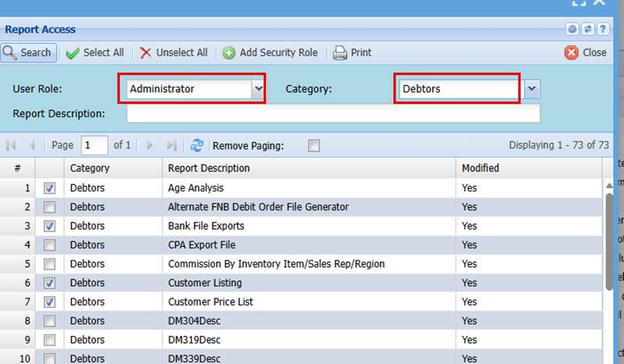The image size is (624, 364).
Task: Click the Displaying 1 - 73 of 73 text
Action: pos(559,145)
